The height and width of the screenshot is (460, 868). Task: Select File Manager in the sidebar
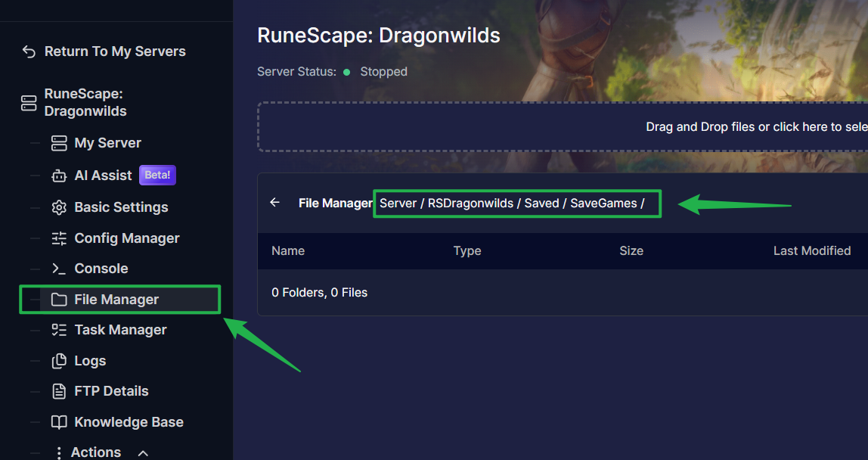tap(116, 300)
